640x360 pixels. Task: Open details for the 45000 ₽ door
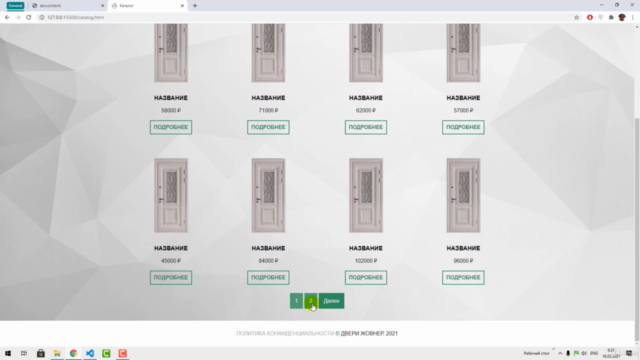171,278
